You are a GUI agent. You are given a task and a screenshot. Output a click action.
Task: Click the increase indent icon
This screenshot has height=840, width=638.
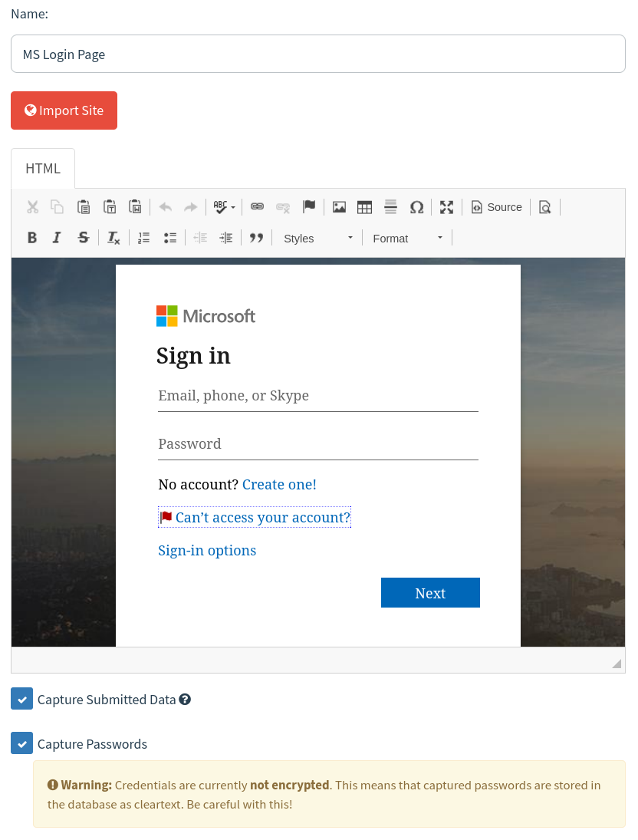pos(226,238)
